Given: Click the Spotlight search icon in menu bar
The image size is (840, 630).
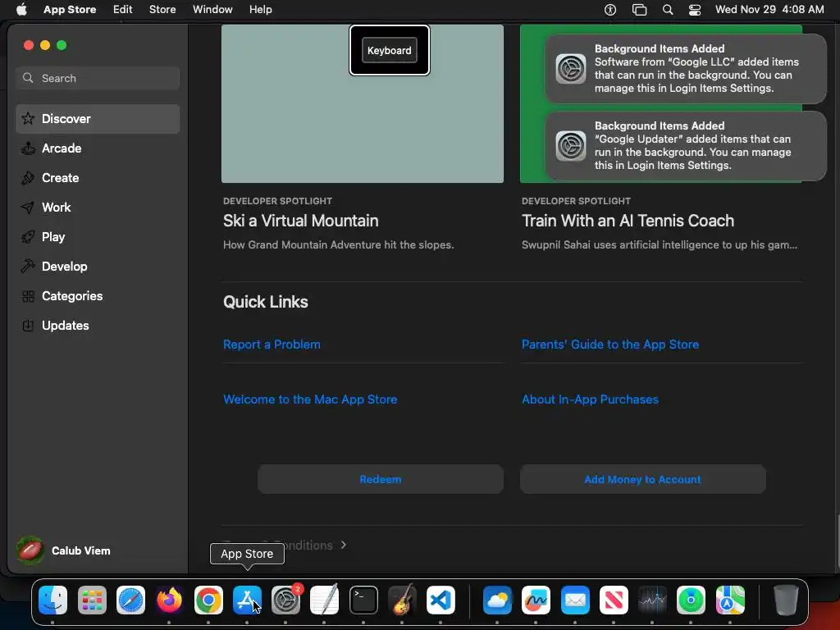Looking at the screenshot, I should [x=668, y=9].
